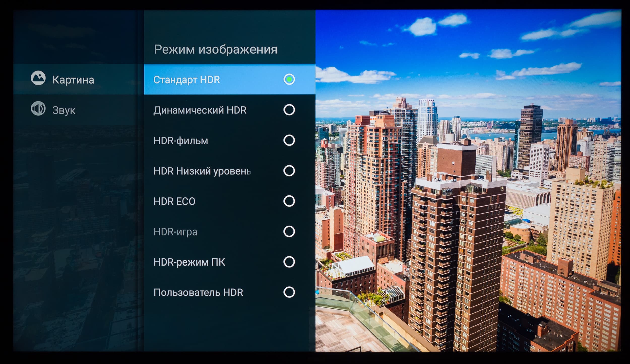Choose the Динамический HDR text label
Viewport: 630px width, 364px height.
click(200, 110)
